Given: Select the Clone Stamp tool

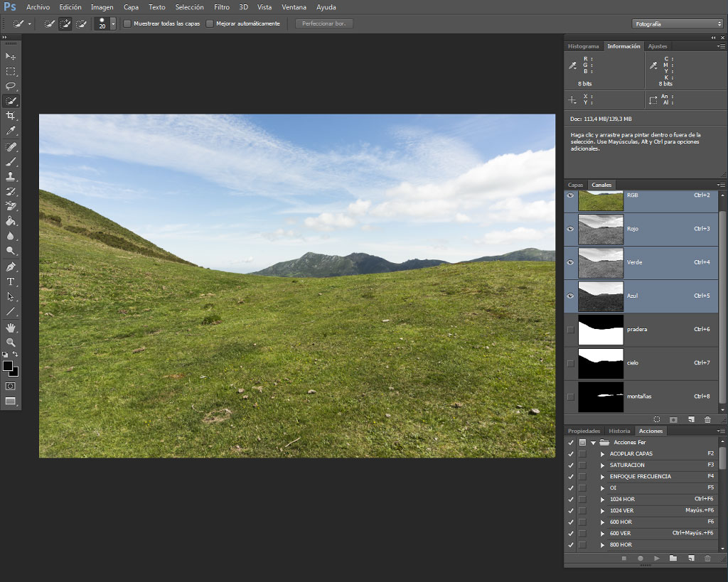Looking at the screenshot, I should click(x=11, y=176).
